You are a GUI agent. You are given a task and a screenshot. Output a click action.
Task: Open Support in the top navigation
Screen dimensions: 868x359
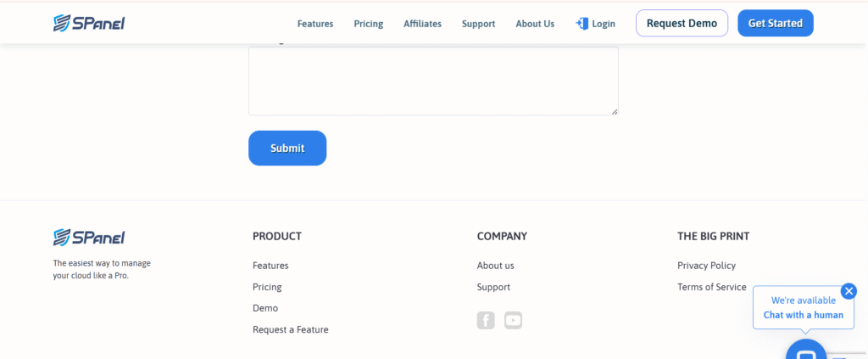[x=478, y=24]
